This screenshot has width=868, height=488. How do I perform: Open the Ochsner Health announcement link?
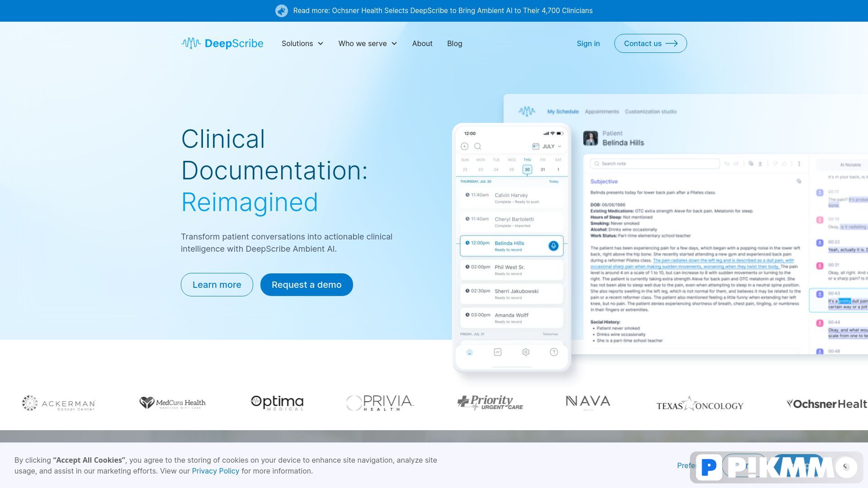[443, 11]
